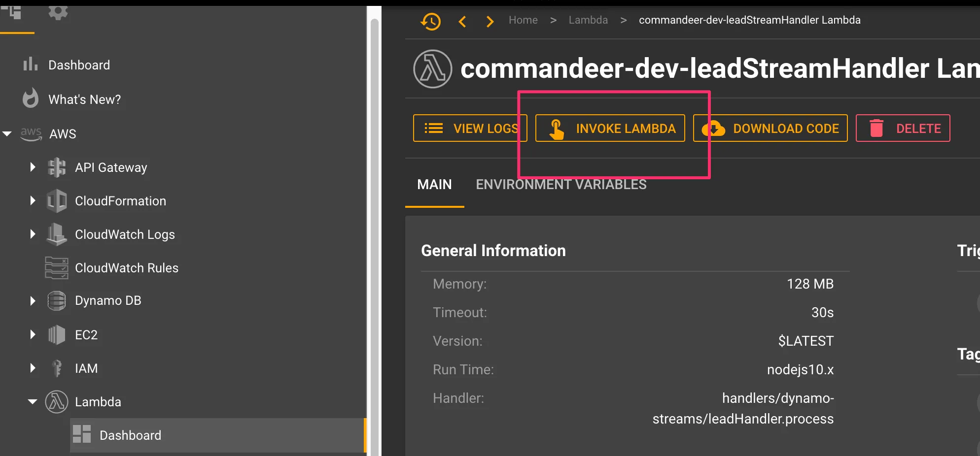Click the large Lambda logo beside the title
Screen dimensions: 980x456
point(433,69)
